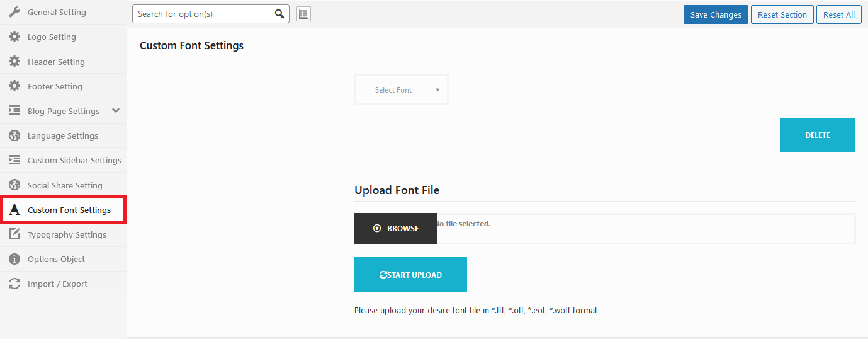This screenshot has height=339, width=868.
Task: Open the Footer Setting section
Action: point(55,86)
